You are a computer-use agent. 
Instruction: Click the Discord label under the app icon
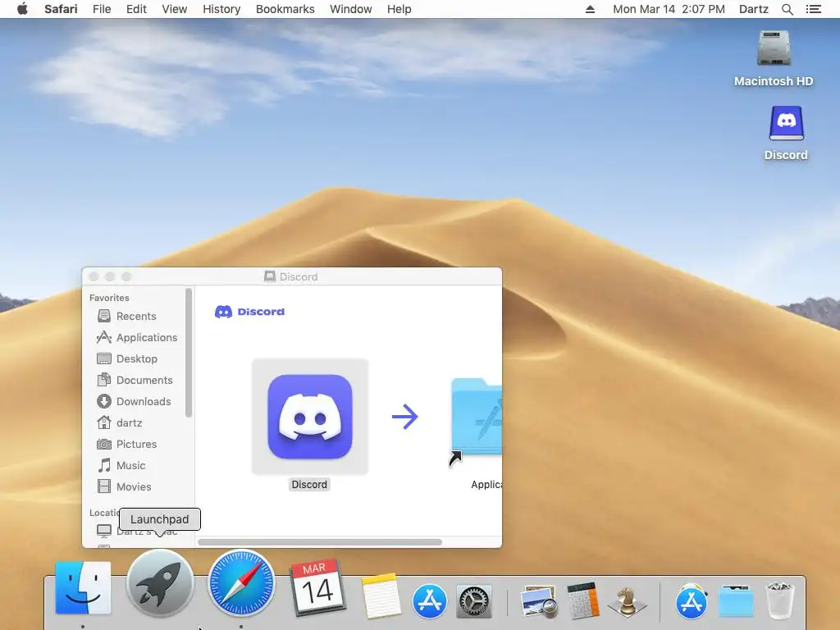pyautogui.click(x=309, y=484)
